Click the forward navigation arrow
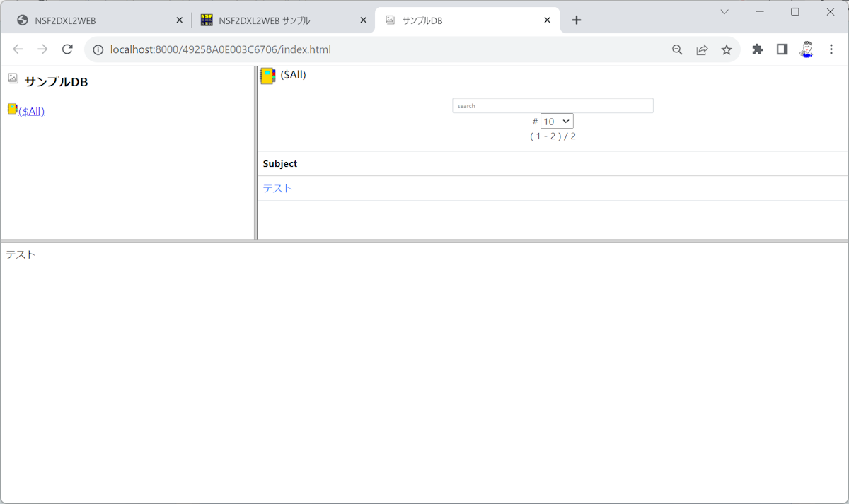 pyautogui.click(x=42, y=49)
